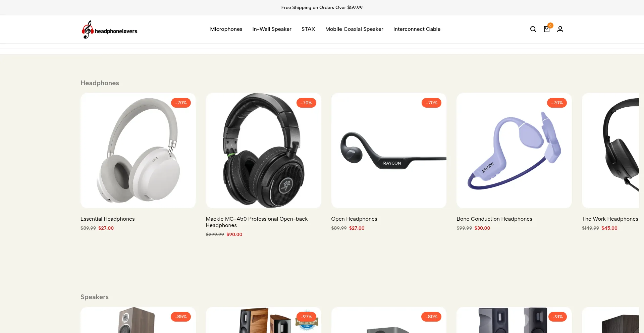This screenshot has height=333, width=644.
Task: Click the -91% speaker discount badge
Action: (557, 317)
